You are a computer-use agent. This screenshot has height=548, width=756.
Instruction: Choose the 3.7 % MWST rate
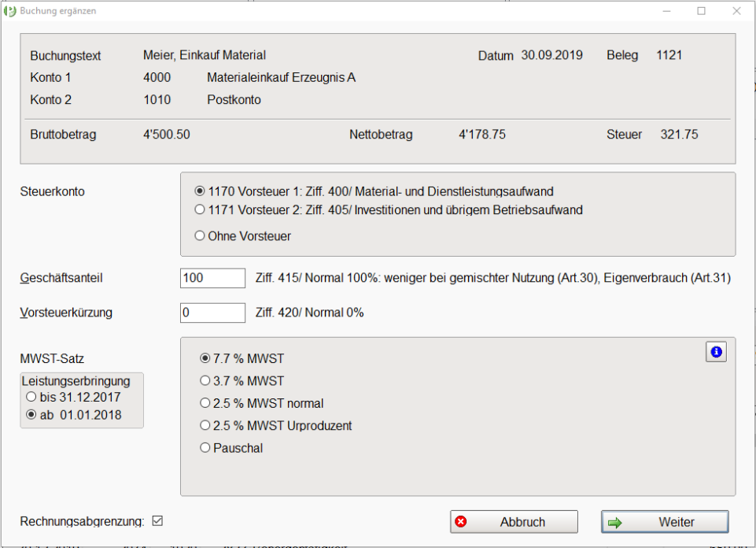(205, 381)
